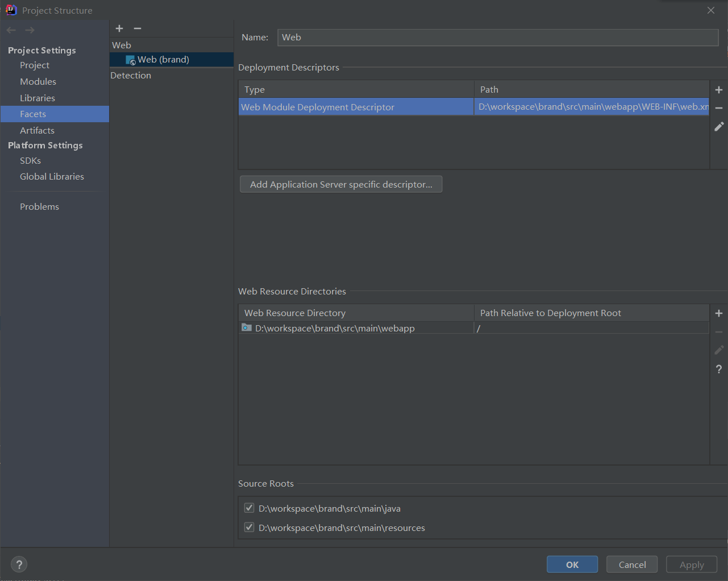The width and height of the screenshot is (728, 581).
Task: Click the IntelliJ logo in title bar
Action: pos(11,10)
